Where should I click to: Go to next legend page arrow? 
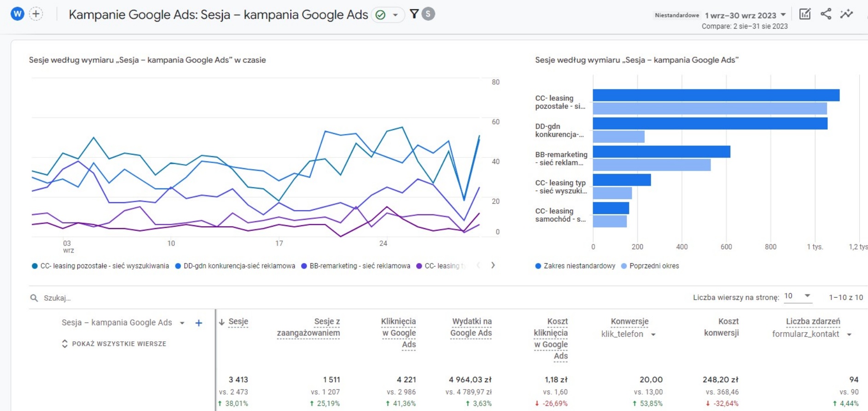(493, 265)
